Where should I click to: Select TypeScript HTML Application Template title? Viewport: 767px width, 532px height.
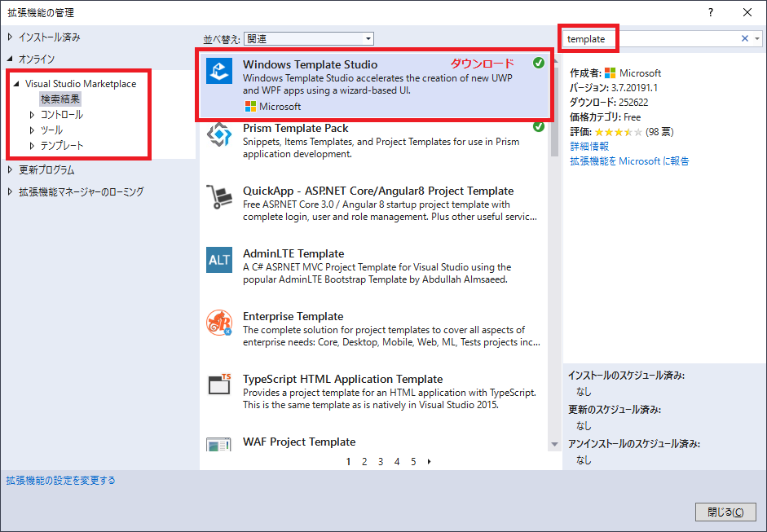coord(342,379)
